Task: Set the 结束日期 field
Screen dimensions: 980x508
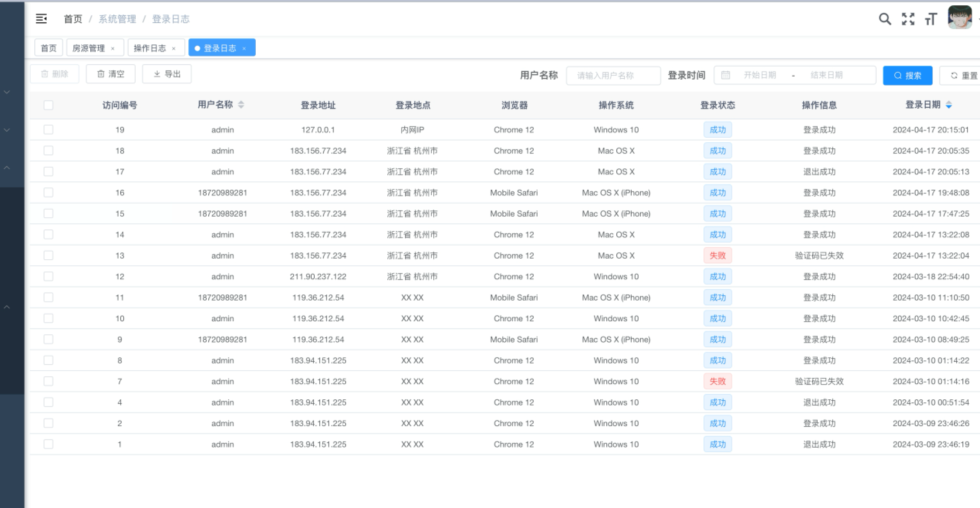Action: (826, 75)
